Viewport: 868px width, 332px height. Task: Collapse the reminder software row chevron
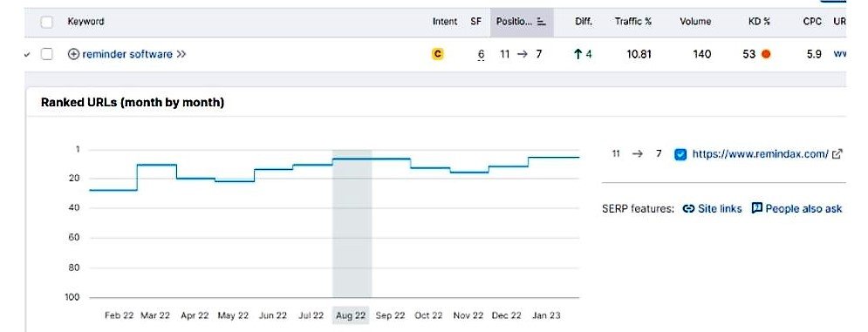pos(27,55)
